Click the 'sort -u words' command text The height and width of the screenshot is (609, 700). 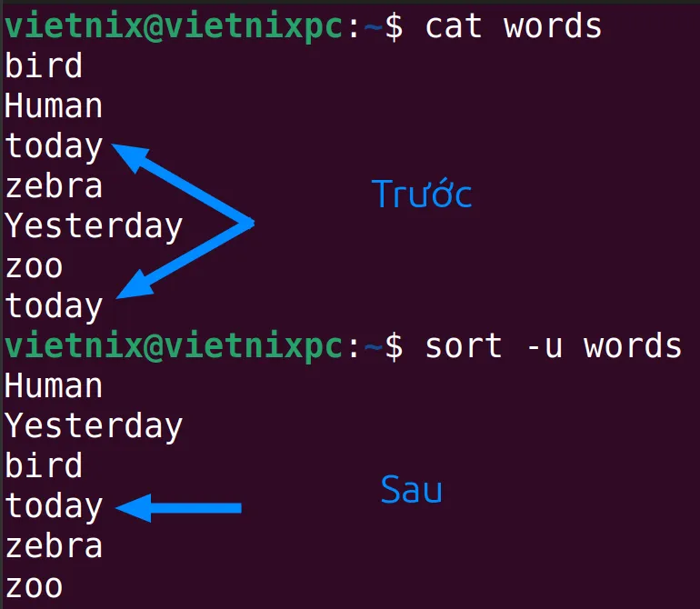(x=553, y=346)
